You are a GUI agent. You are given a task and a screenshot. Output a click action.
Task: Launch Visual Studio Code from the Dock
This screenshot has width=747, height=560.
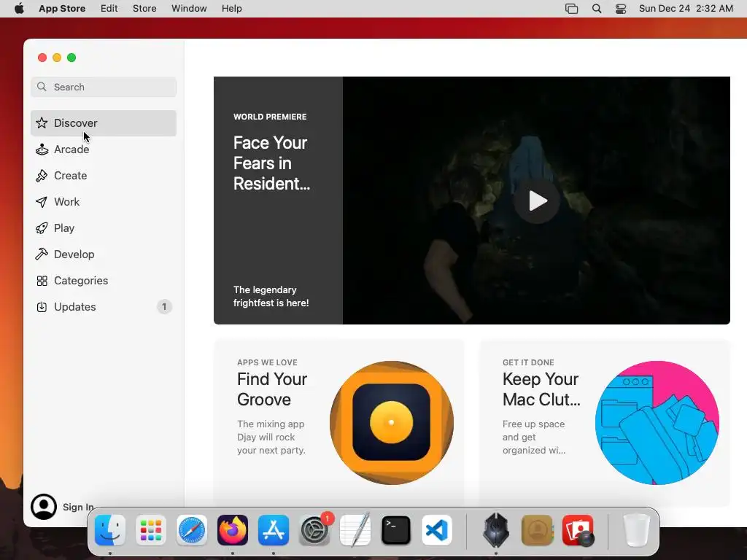click(x=437, y=530)
